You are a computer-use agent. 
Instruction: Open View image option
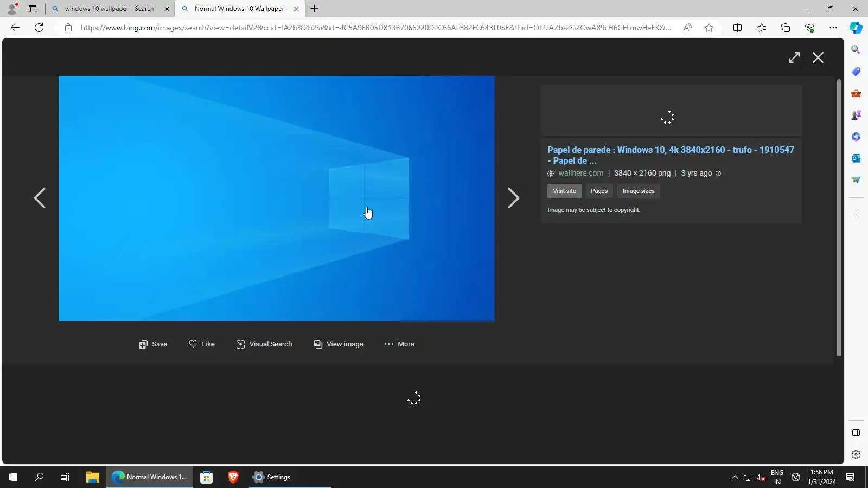coord(339,344)
